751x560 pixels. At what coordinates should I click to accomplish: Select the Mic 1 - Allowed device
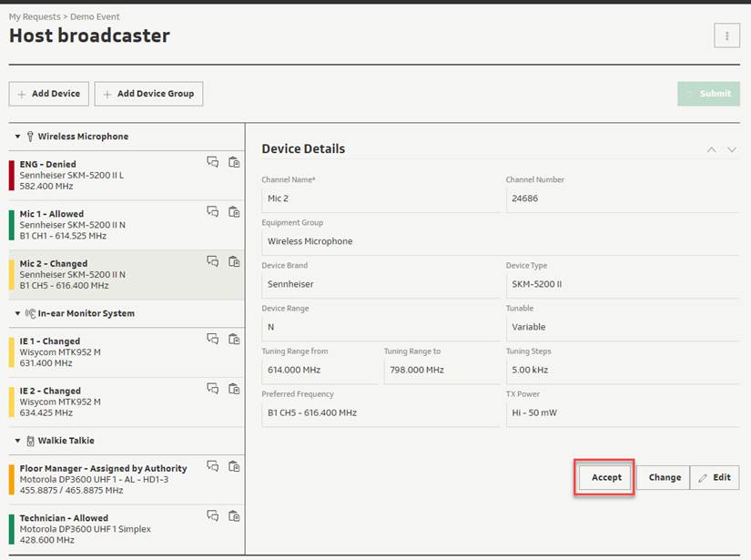pos(127,225)
